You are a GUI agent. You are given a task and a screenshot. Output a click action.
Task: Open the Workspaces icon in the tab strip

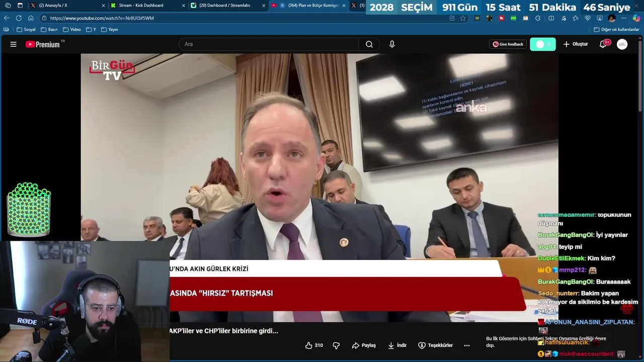[8, 6]
